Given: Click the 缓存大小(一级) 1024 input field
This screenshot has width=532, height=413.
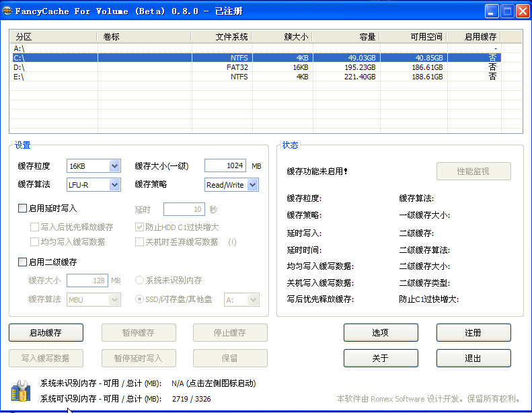Looking at the screenshot, I should click(225, 165).
